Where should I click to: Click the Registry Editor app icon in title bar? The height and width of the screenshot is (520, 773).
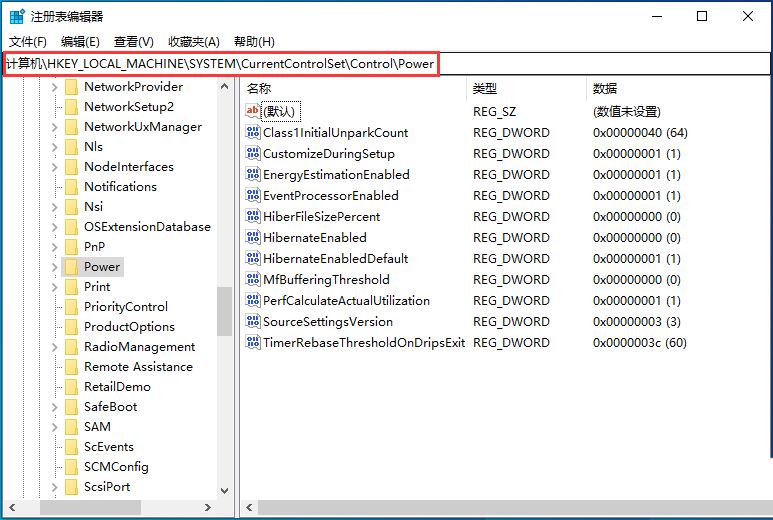(x=17, y=16)
